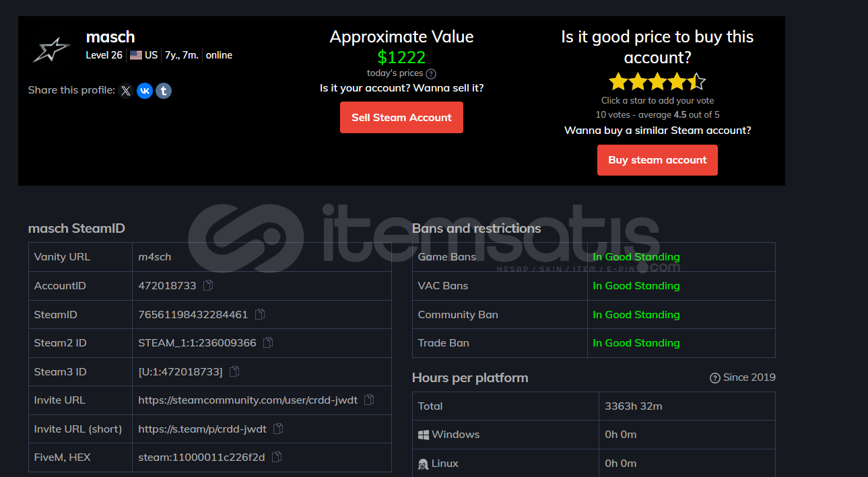Select the masch SteamID heading

click(77, 229)
